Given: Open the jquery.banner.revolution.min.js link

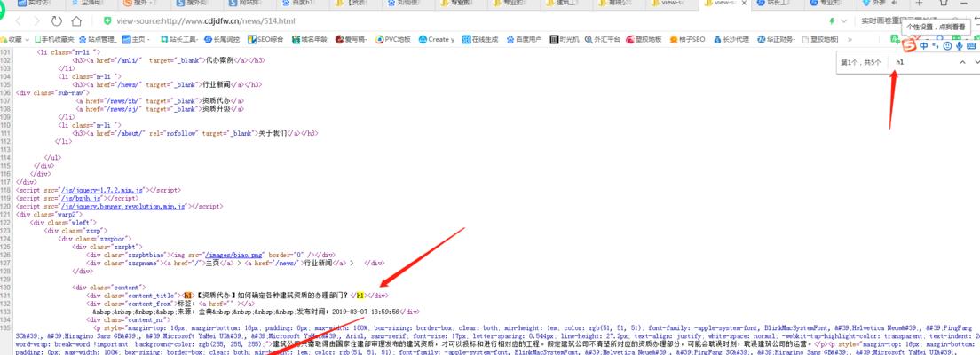Looking at the screenshot, I should (x=123, y=206).
